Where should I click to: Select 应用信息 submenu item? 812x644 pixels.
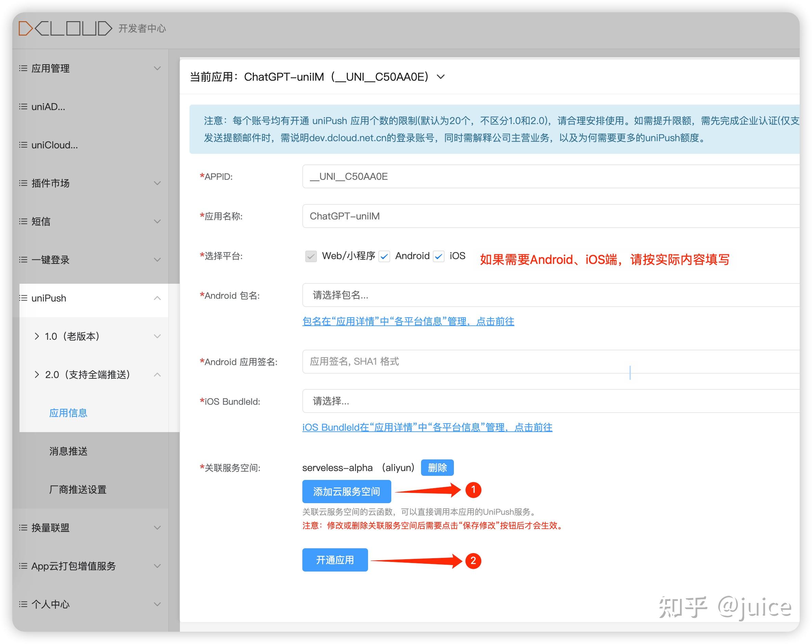tap(68, 413)
